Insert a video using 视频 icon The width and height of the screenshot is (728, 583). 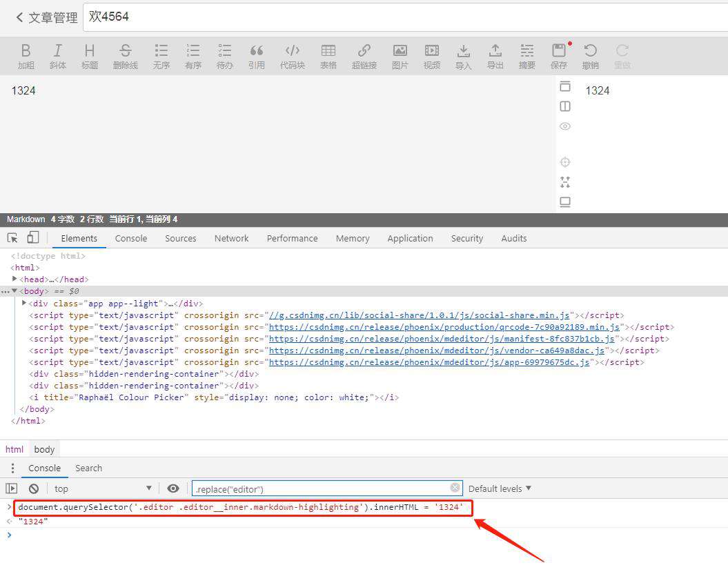pyautogui.click(x=432, y=56)
